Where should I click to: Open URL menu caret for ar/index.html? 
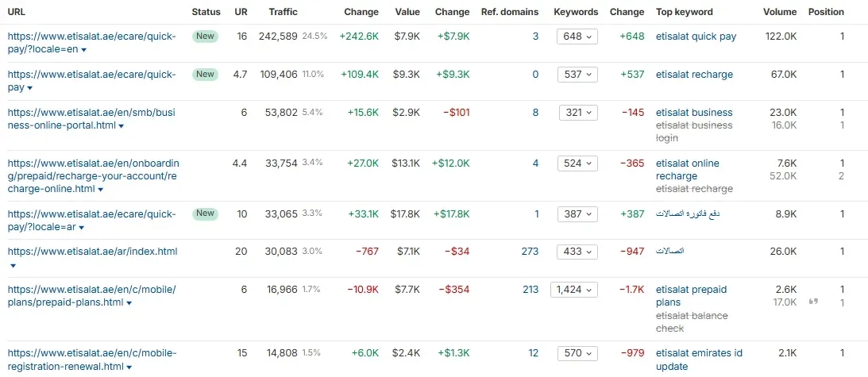[14, 266]
